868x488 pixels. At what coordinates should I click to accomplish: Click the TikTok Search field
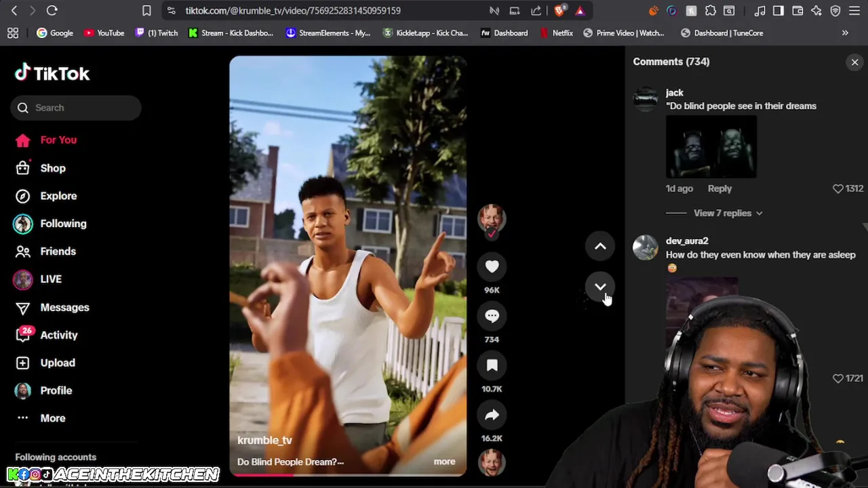pos(76,108)
